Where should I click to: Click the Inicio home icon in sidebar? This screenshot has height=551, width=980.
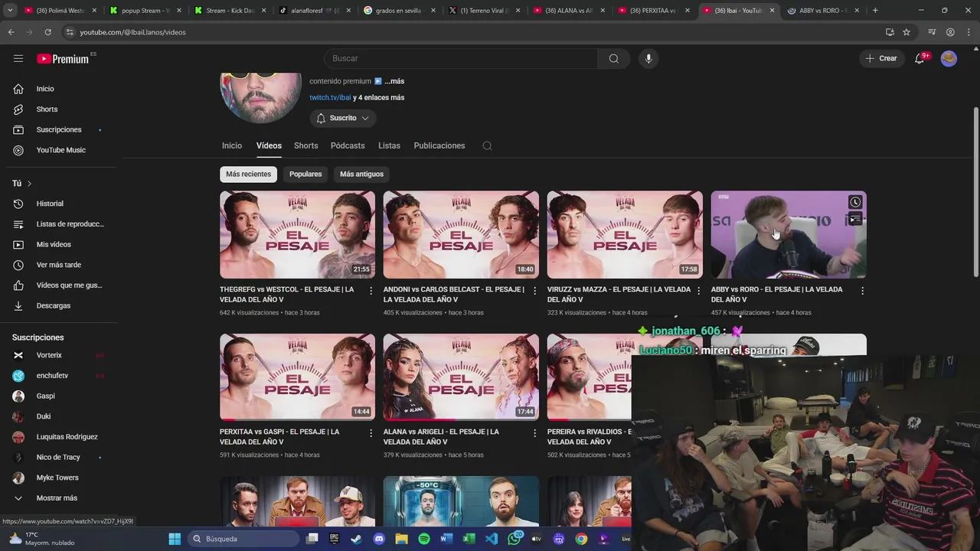(x=18, y=89)
